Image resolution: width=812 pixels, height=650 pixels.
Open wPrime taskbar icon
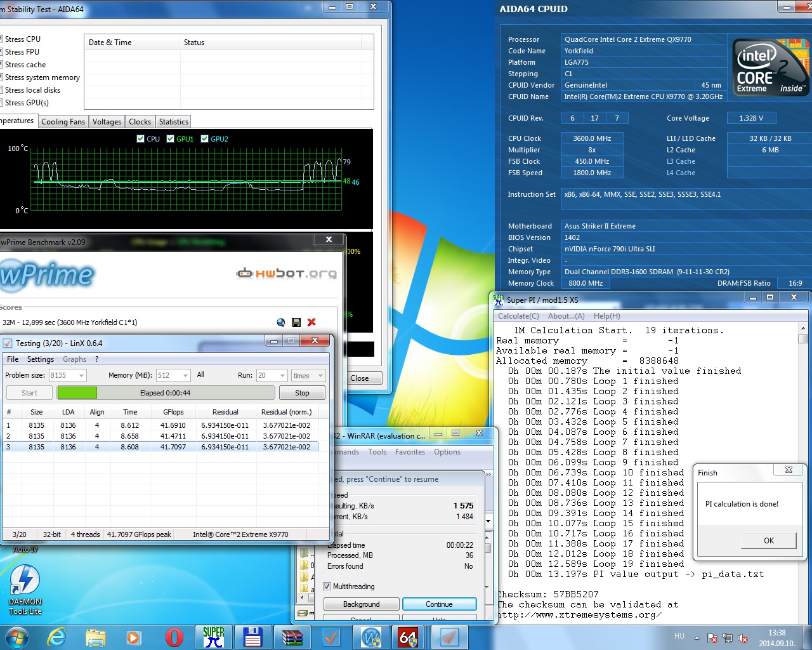pos(370,637)
